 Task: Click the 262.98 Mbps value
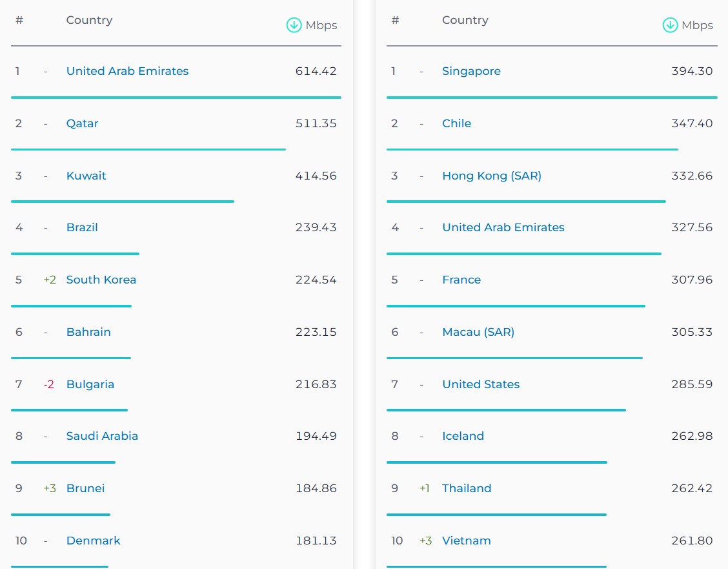(692, 436)
